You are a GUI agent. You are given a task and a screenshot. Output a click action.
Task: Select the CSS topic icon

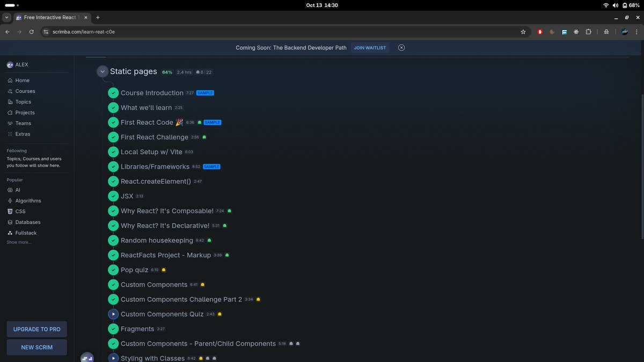(x=10, y=211)
